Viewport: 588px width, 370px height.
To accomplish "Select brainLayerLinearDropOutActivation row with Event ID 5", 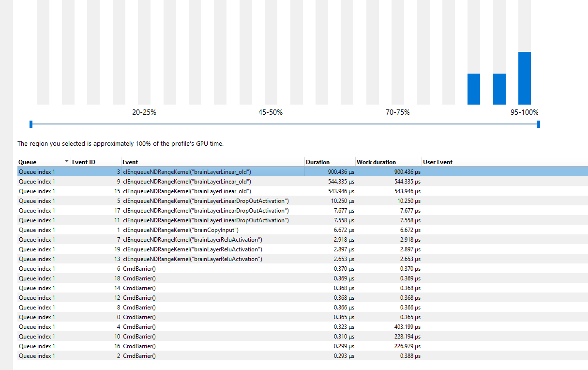I will pos(206,201).
